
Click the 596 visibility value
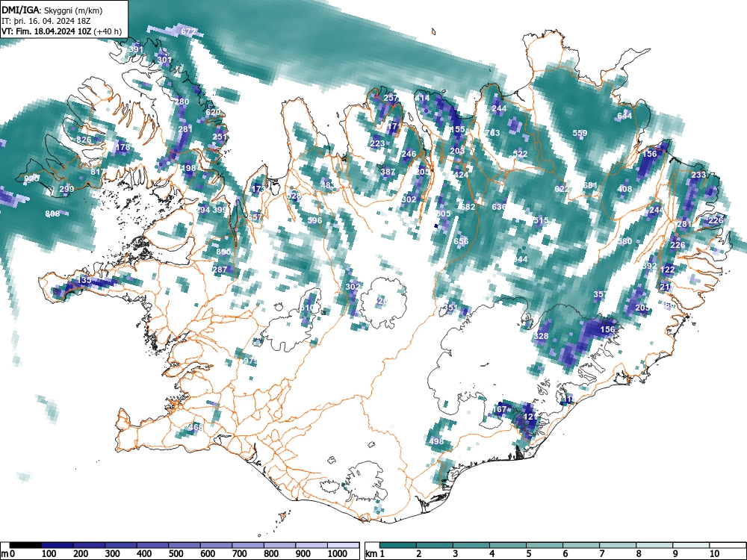[x=315, y=220]
